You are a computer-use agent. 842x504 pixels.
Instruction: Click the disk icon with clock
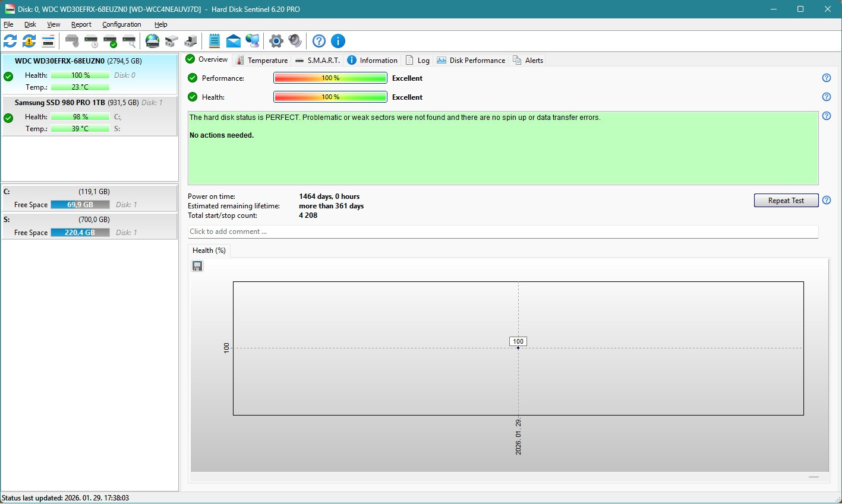pos(91,41)
